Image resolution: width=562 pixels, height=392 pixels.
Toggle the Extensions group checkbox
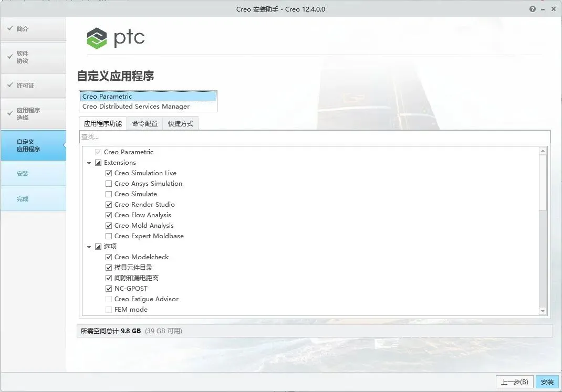(98, 163)
